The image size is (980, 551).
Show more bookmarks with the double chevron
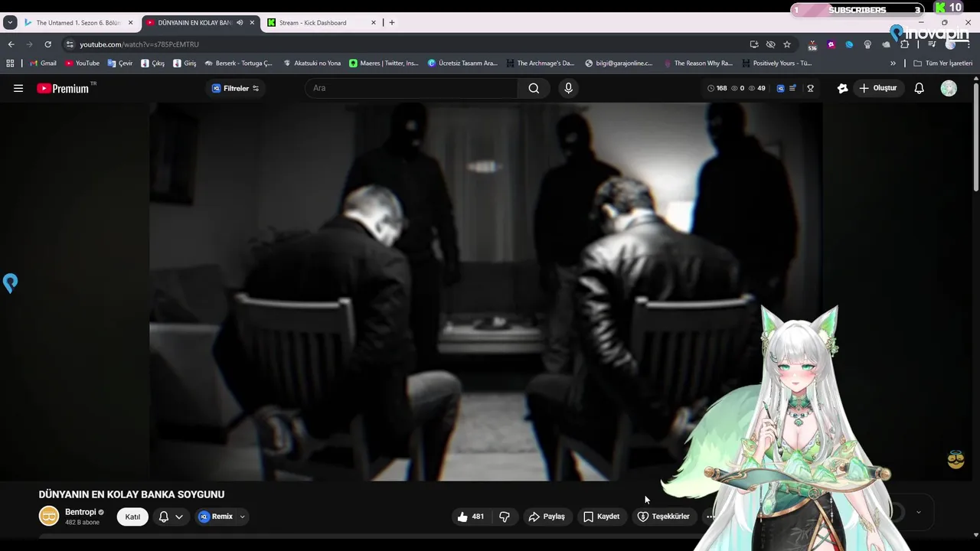point(893,64)
